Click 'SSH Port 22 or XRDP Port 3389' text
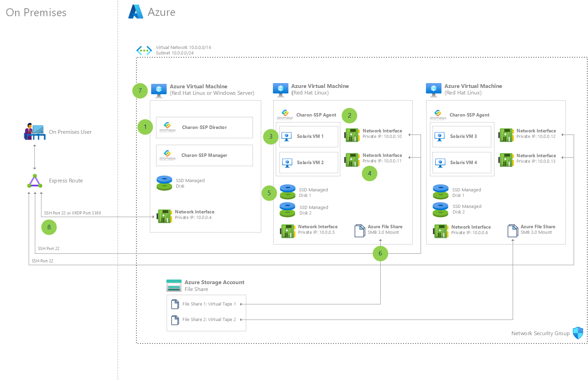 point(72,213)
